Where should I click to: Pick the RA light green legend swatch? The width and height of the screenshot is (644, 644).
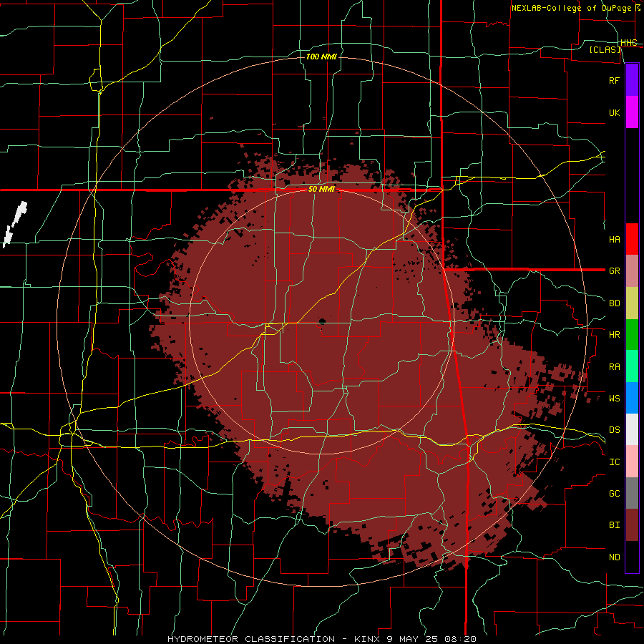[632, 366]
